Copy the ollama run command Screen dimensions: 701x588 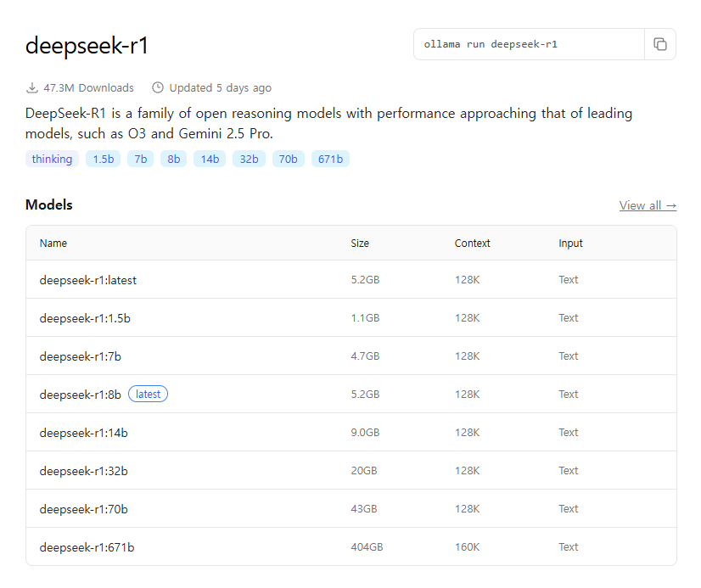[x=660, y=44]
